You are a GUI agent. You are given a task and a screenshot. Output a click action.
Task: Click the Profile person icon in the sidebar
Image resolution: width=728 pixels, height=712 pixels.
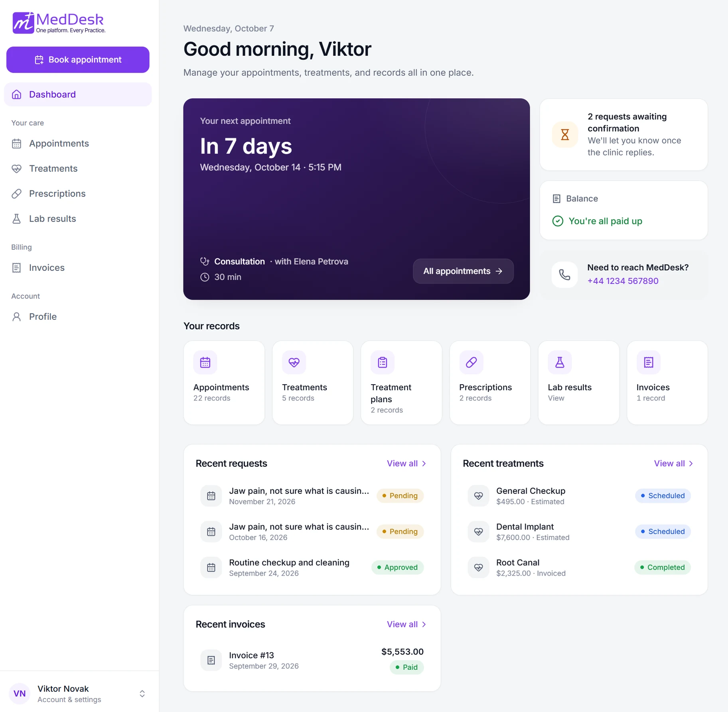pos(16,317)
